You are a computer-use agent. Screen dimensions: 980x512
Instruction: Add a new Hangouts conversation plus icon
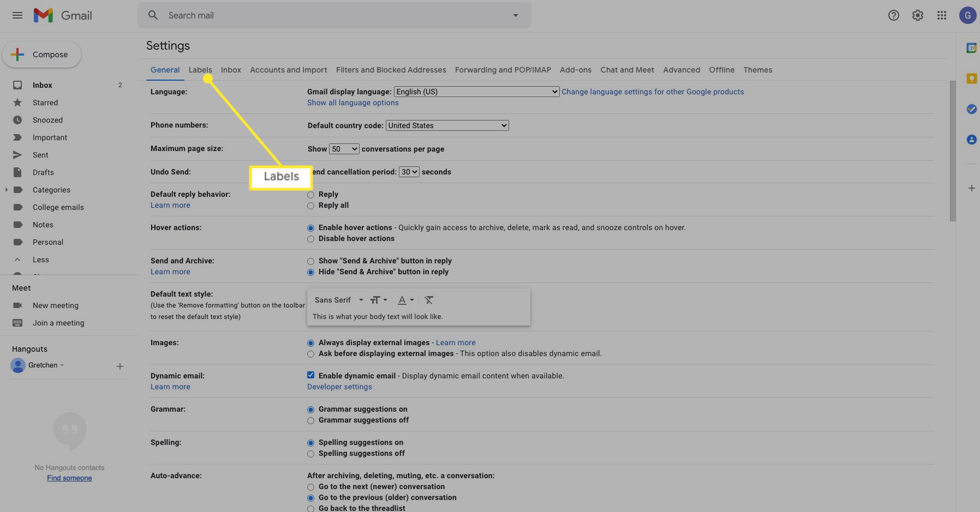tap(120, 366)
